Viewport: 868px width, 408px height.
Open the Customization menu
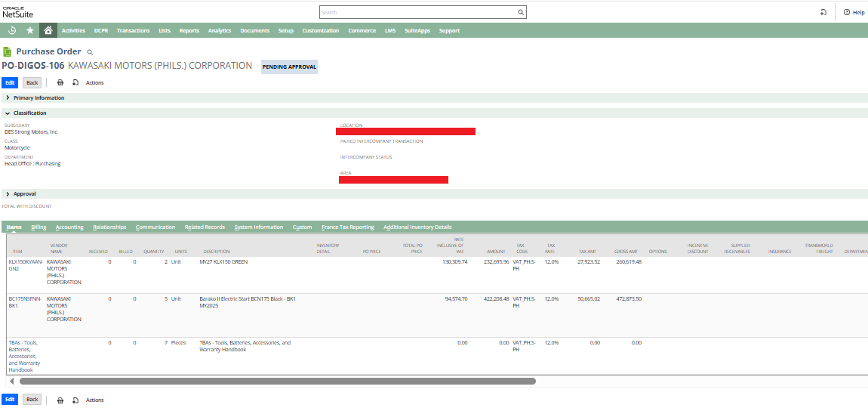tap(321, 30)
